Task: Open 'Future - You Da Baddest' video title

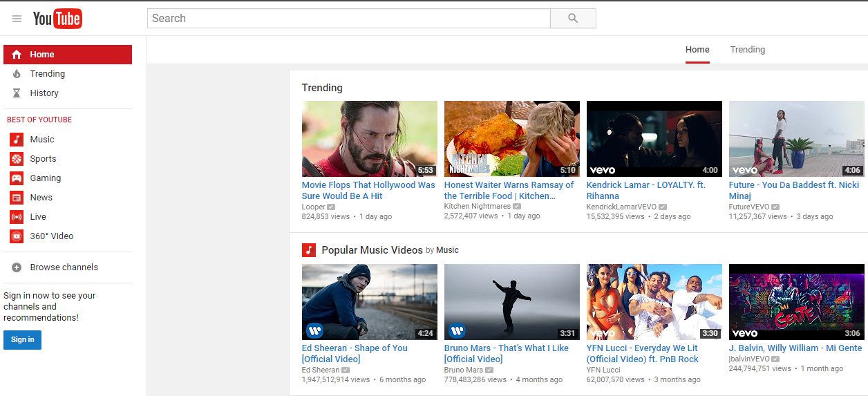Action: 794,191
